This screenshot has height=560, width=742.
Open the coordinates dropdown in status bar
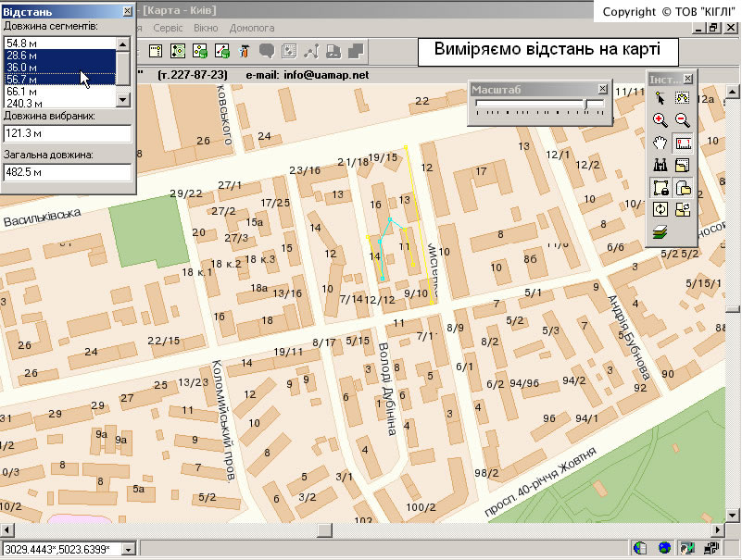point(128,549)
